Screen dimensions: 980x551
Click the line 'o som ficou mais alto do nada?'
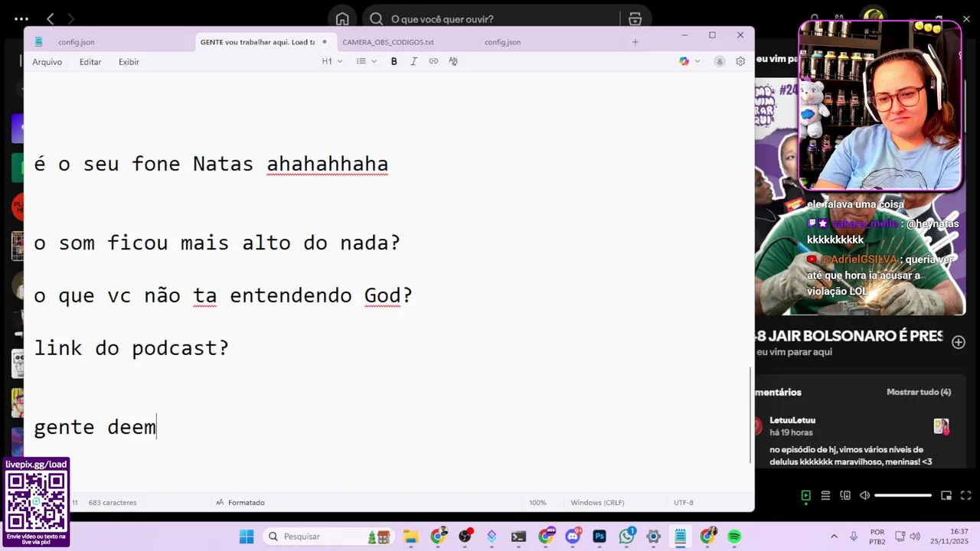tap(217, 243)
